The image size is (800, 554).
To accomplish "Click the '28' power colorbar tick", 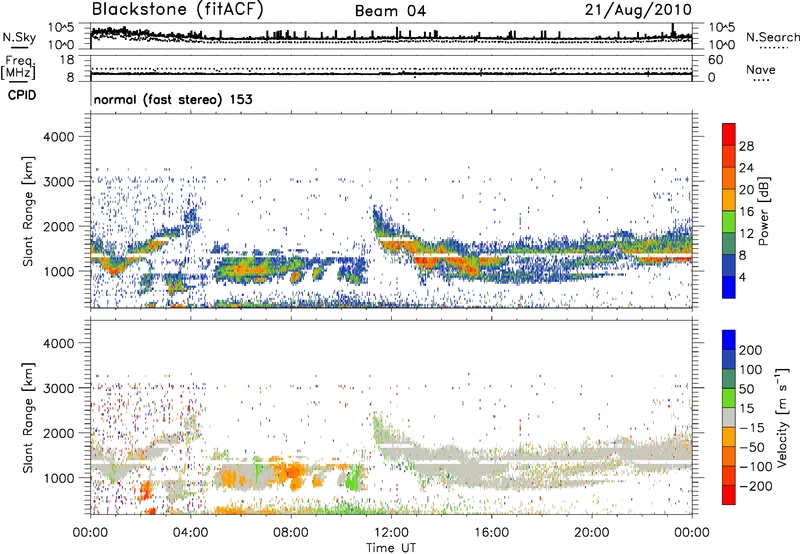I will pyautogui.click(x=746, y=146).
